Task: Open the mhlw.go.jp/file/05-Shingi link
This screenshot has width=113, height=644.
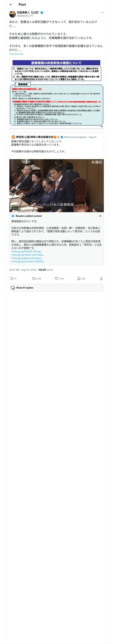Action: (27, 251)
